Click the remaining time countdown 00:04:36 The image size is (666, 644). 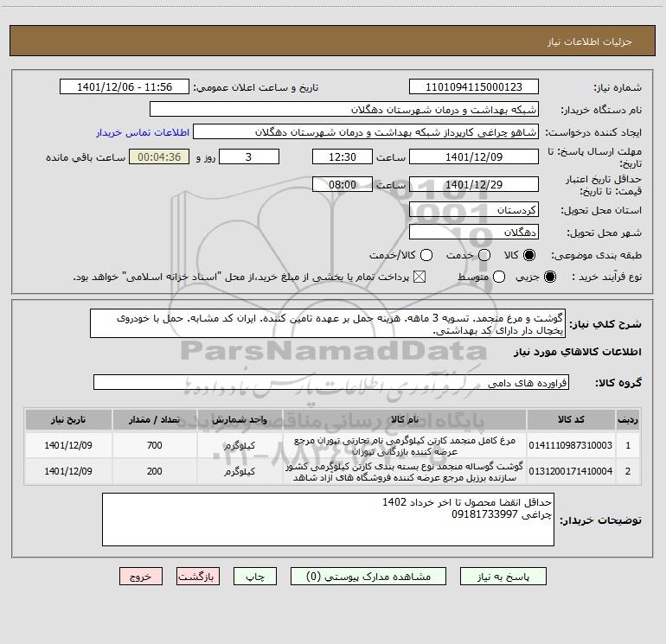[159, 157]
